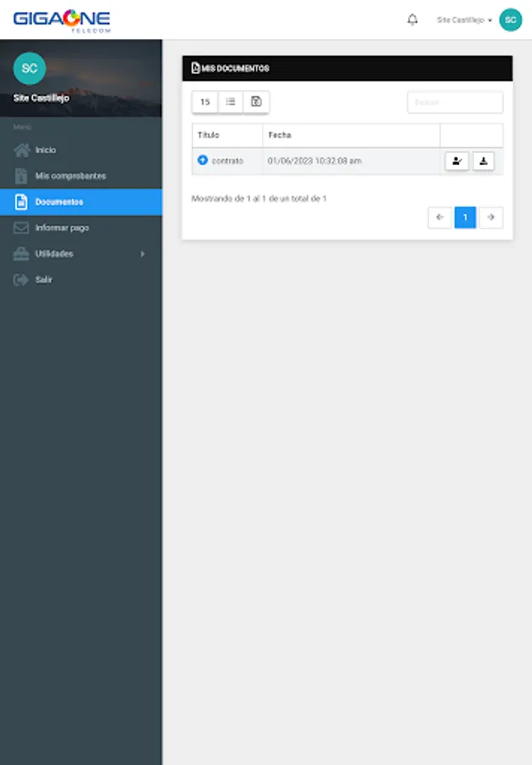Open the column visibility list button
Screen dimensions: 532x765
click(x=230, y=102)
